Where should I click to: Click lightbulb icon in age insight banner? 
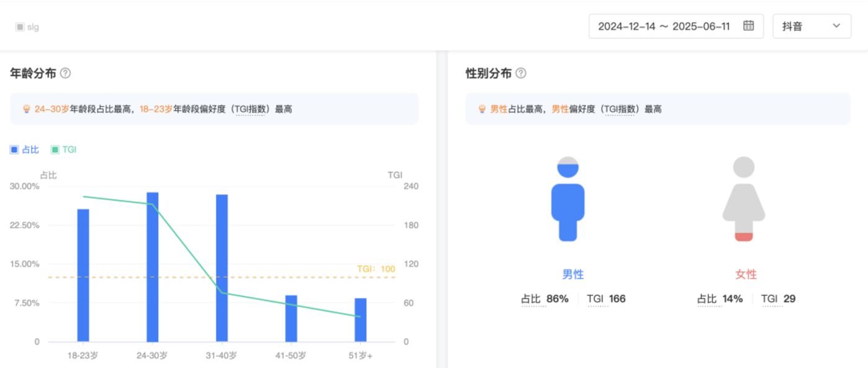[26, 109]
